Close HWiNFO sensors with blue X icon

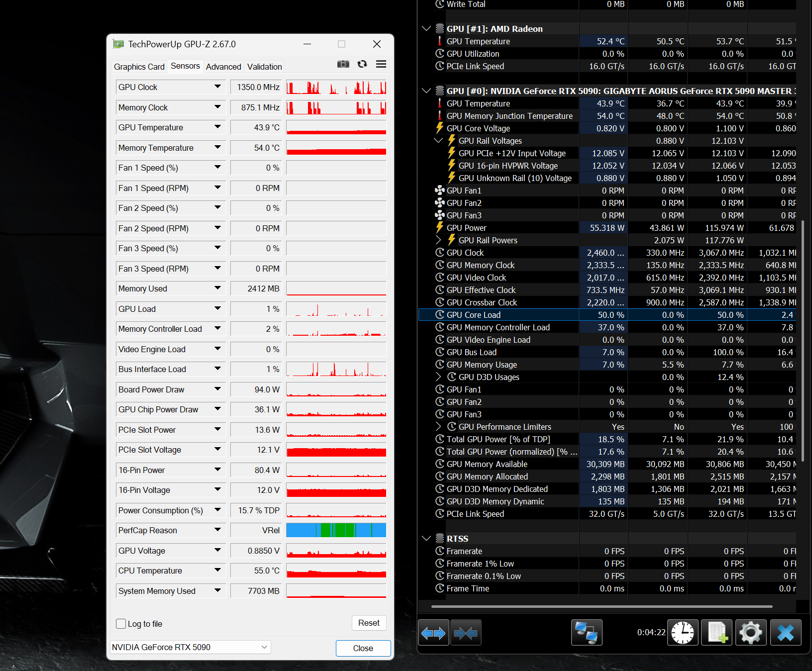[786, 633]
